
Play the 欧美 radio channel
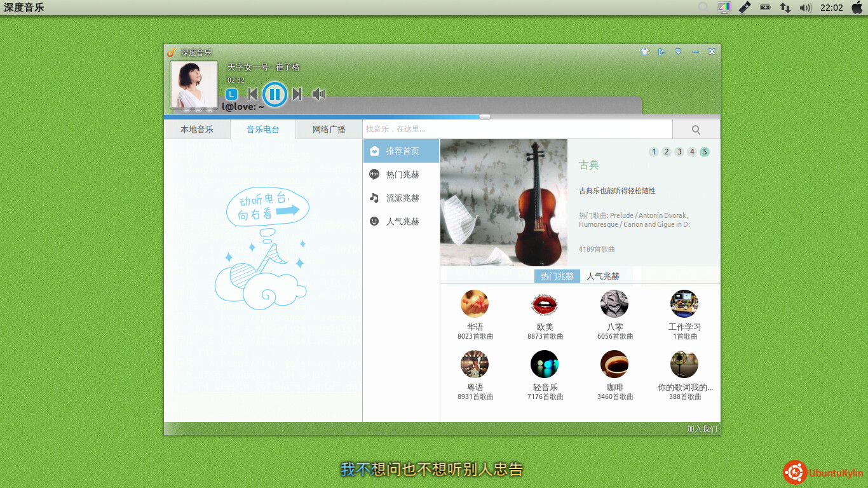545,304
